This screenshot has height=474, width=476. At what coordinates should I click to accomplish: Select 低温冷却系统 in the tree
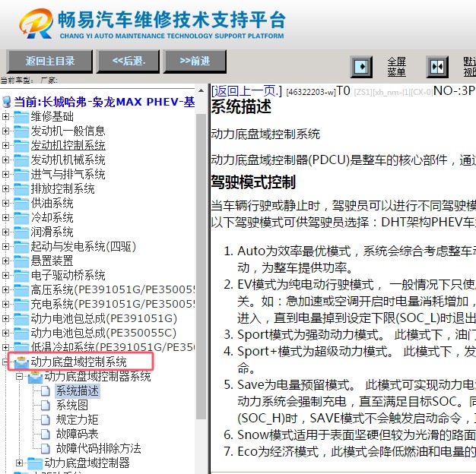(113, 348)
